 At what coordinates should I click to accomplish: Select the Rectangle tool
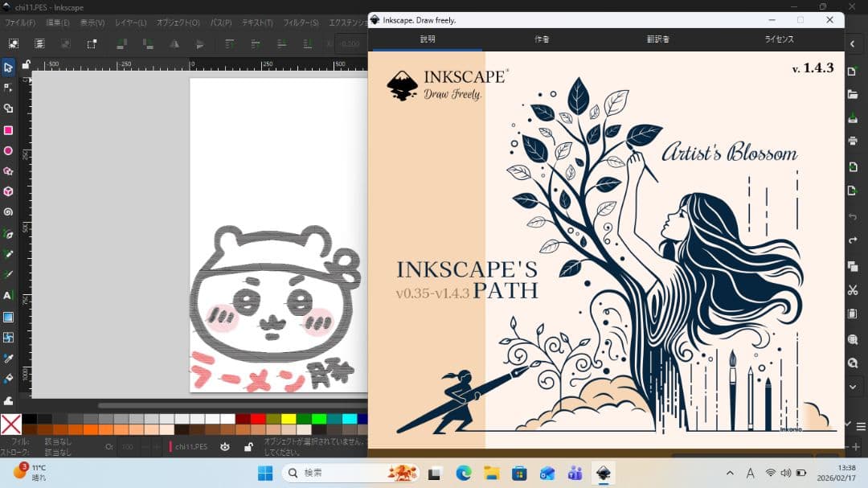10,129
